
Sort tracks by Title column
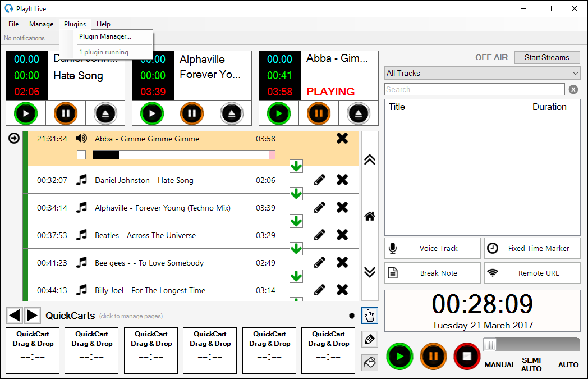pos(457,107)
